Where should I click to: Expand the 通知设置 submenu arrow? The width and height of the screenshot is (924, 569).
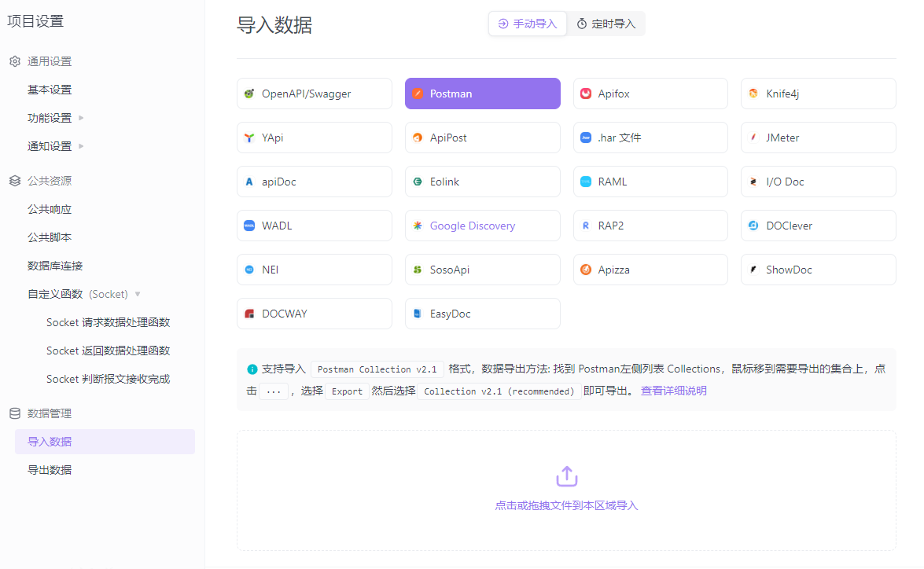point(81,146)
